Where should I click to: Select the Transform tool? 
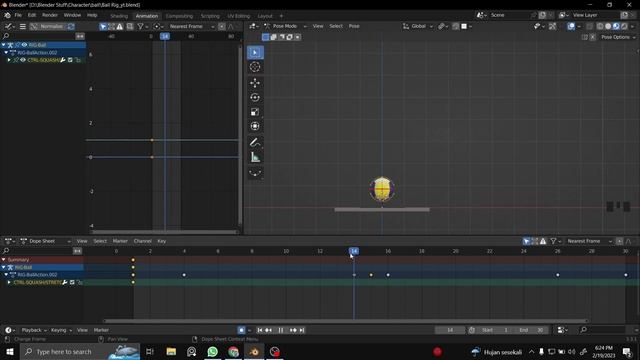[x=255, y=126]
